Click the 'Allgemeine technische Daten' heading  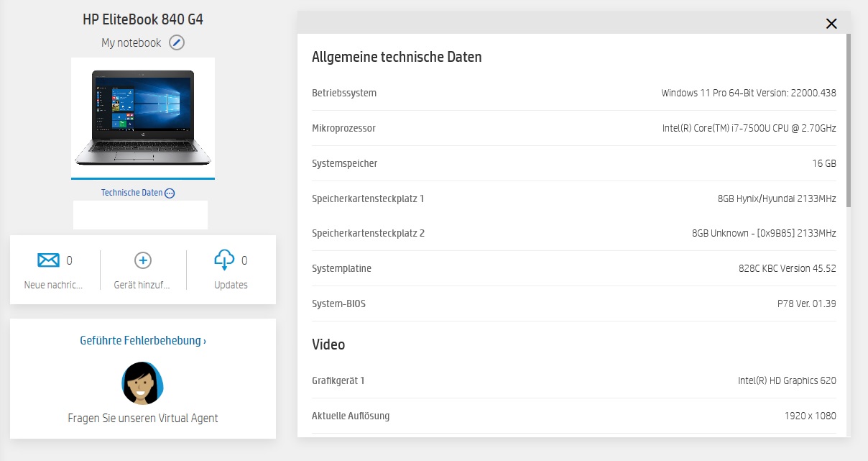click(397, 57)
